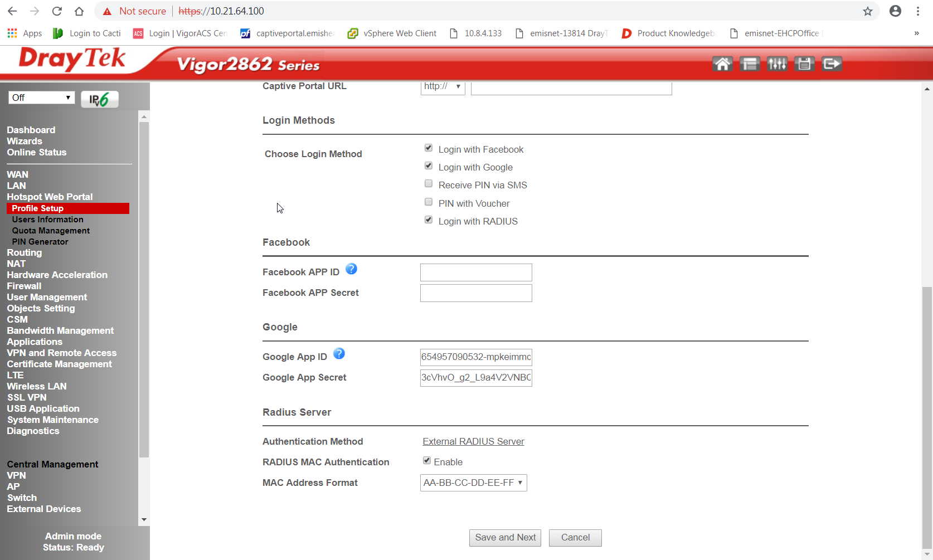
Task: Open the MAC Address Format dropdown
Action: click(473, 483)
